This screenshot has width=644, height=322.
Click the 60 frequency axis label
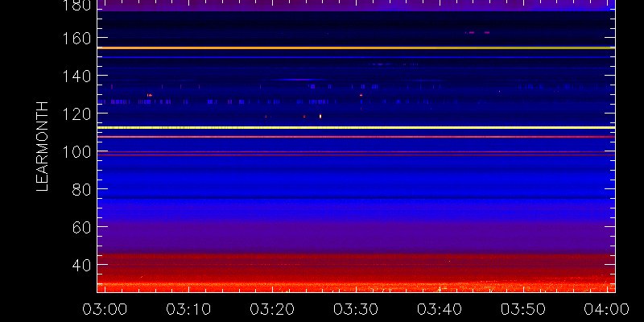pos(81,227)
